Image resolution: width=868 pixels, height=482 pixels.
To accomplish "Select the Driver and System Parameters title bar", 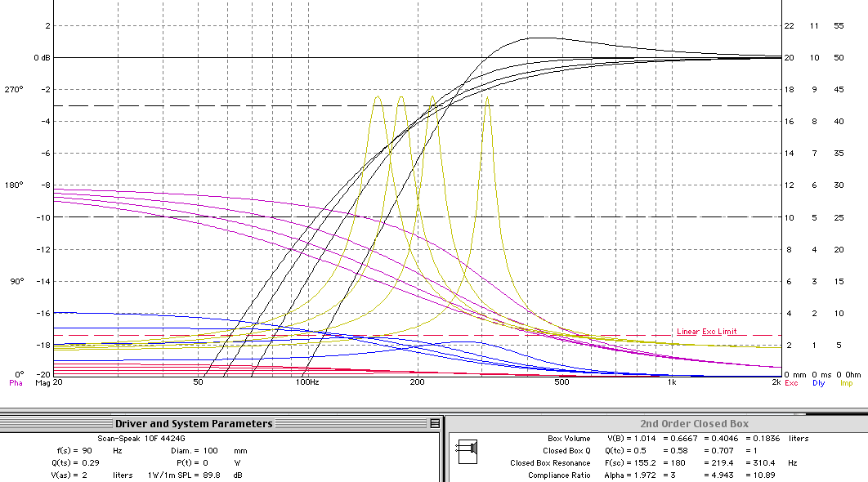I will pyautogui.click(x=221, y=423).
